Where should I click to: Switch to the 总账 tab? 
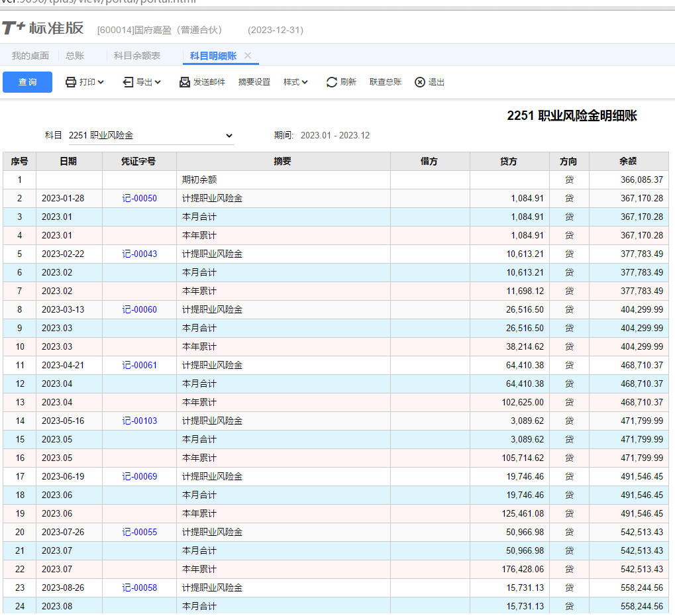[75, 56]
